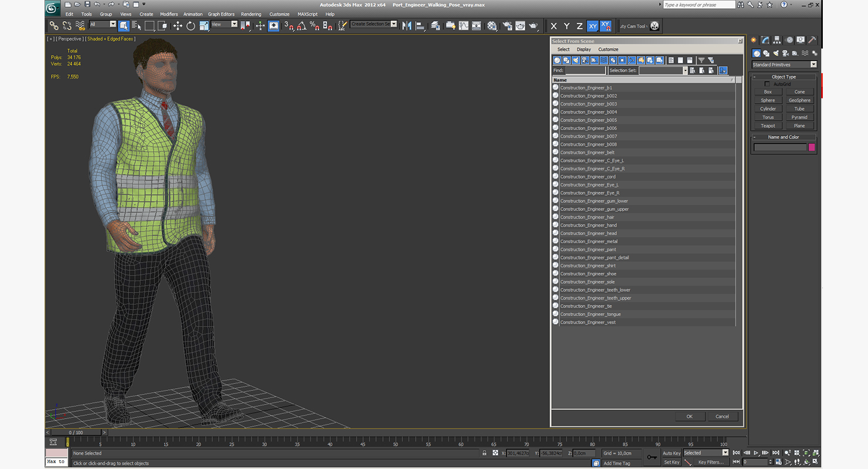Open the reference coordinate 'View' dropdown
This screenshot has height=469, width=868.
pos(224,25)
